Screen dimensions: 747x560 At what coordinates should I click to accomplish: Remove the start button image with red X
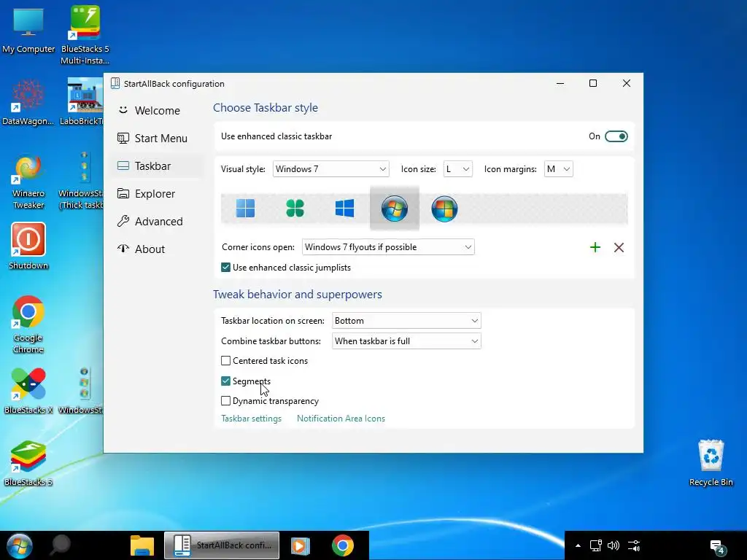click(x=619, y=247)
